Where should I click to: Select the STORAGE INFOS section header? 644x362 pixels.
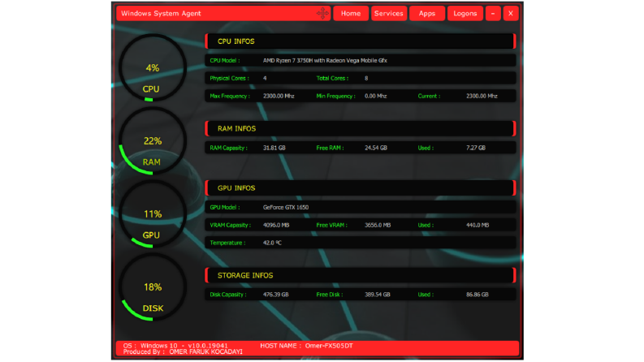(x=361, y=275)
